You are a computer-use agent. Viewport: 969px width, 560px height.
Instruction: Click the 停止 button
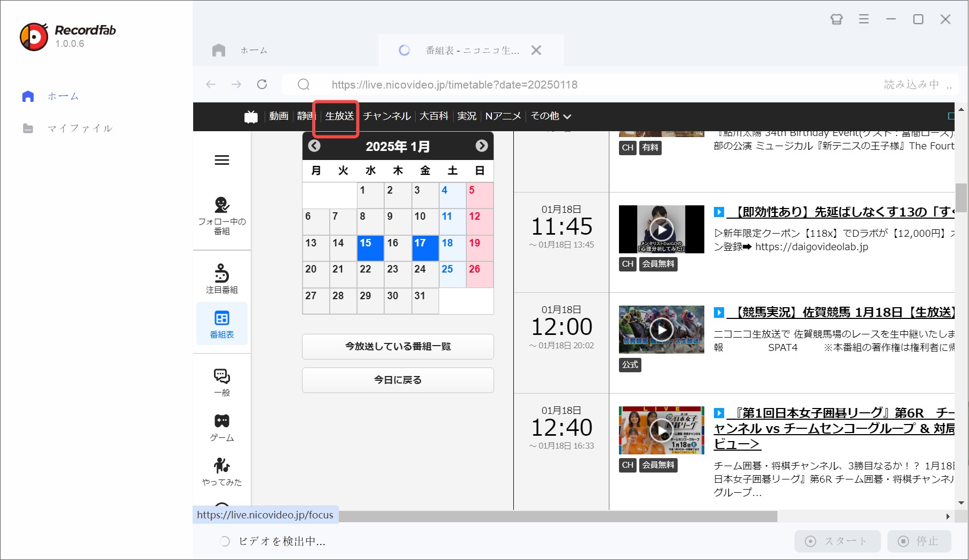coord(919,541)
